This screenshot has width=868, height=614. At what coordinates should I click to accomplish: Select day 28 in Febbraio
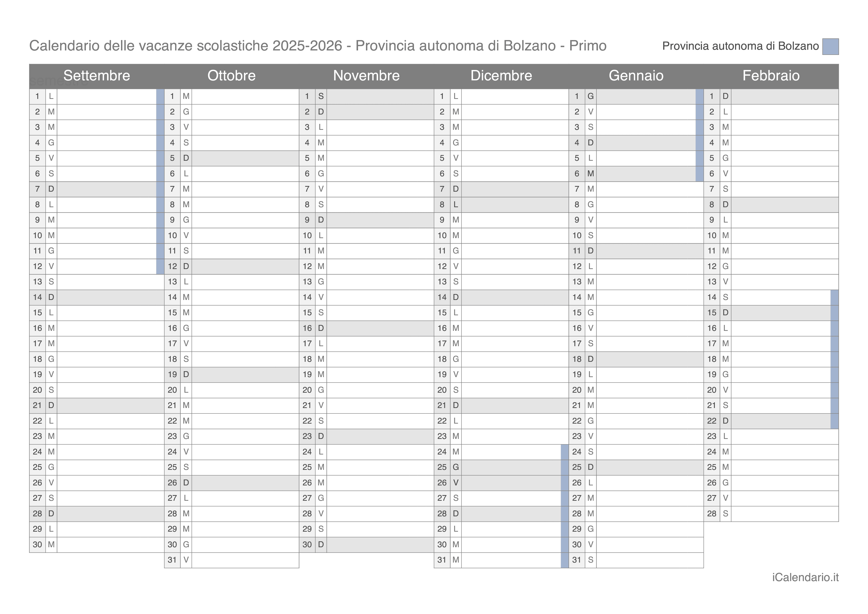tap(712, 514)
